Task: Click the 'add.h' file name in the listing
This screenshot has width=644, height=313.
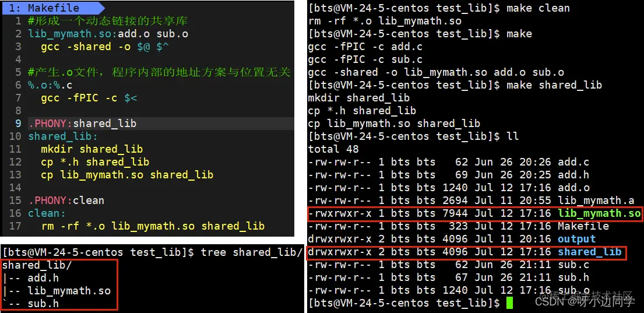Action: [x=573, y=175]
